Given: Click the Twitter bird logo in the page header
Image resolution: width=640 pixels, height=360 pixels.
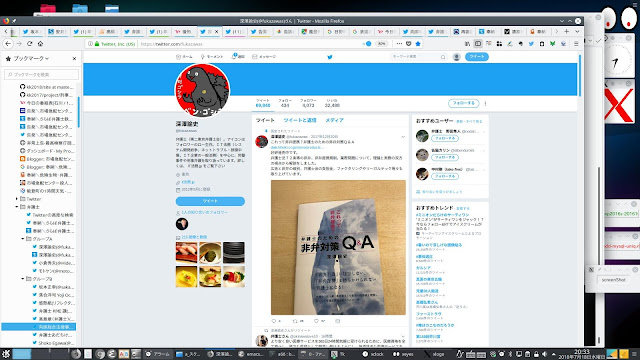Looking at the screenshot, I should 330,57.
